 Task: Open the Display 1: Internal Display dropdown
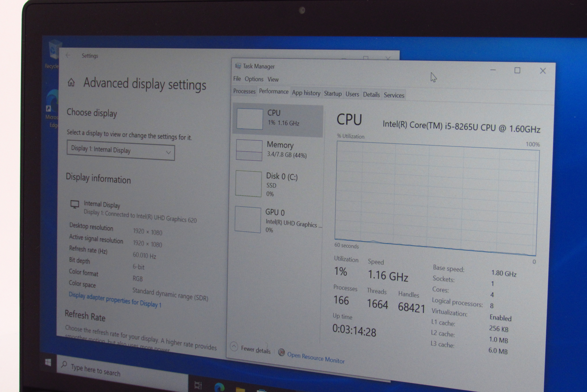click(x=120, y=151)
